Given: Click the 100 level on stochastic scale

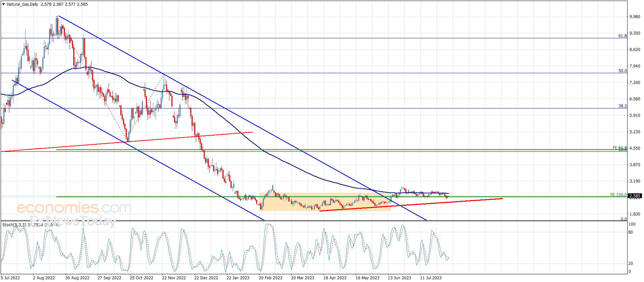Looking at the screenshot, I should (632, 224).
